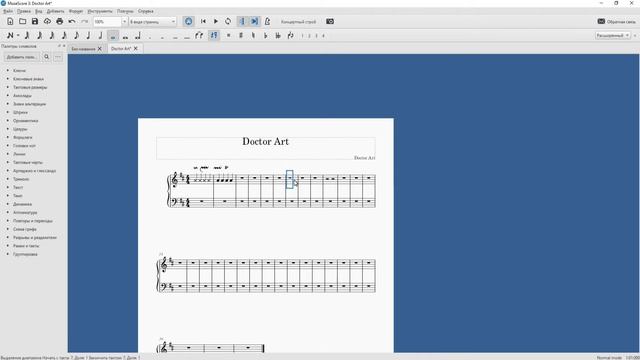Click the Добавить палитры button

point(21,57)
